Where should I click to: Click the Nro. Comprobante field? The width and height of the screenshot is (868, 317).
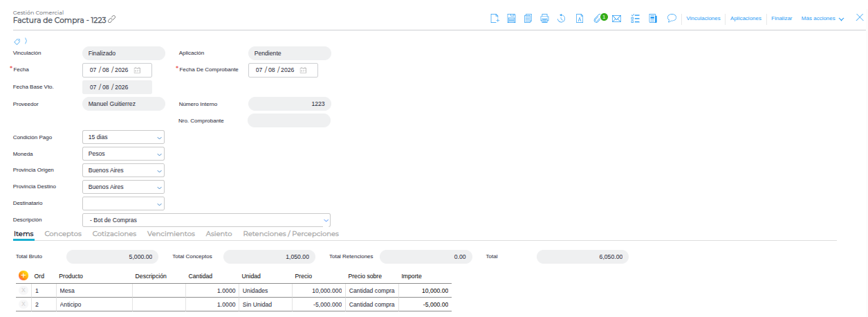[x=289, y=120]
